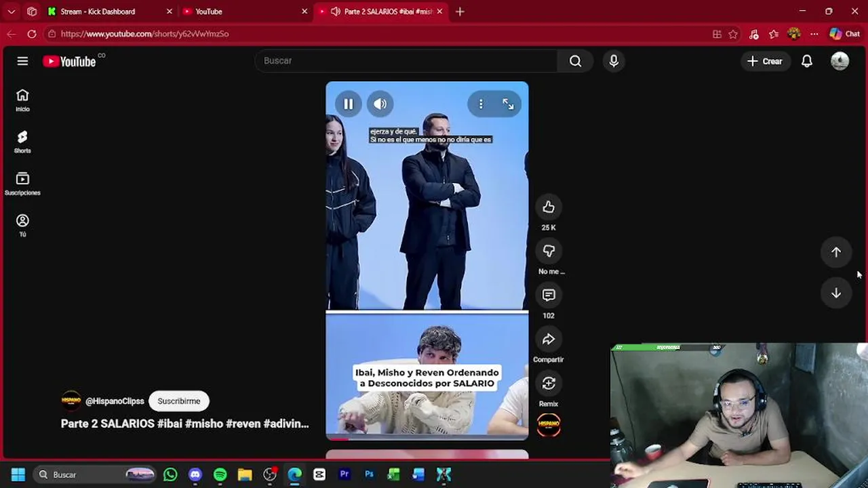868x488 pixels.
Task: Open the media control music icon
Action: click(754, 34)
